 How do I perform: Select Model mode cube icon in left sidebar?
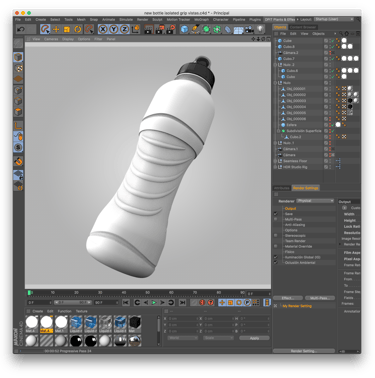[18, 57]
